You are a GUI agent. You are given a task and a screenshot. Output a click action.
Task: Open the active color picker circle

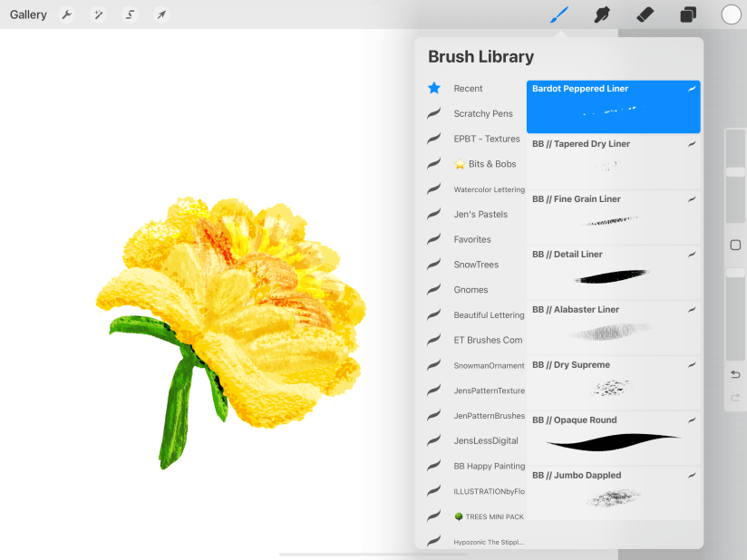pyautogui.click(x=731, y=14)
